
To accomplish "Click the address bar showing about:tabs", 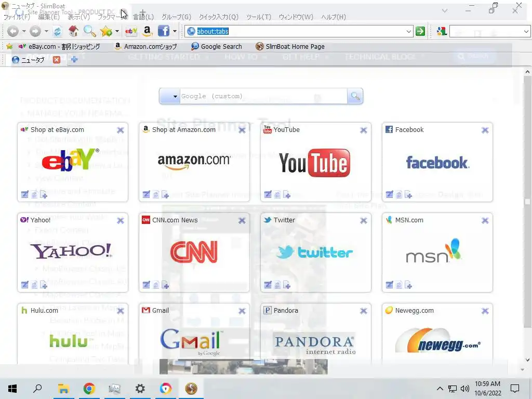I will [299, 32].
